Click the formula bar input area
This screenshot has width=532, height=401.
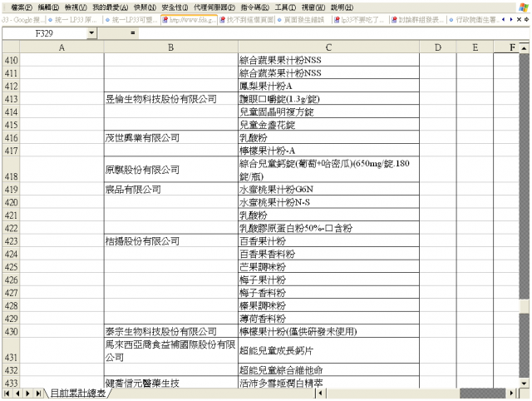333,33
